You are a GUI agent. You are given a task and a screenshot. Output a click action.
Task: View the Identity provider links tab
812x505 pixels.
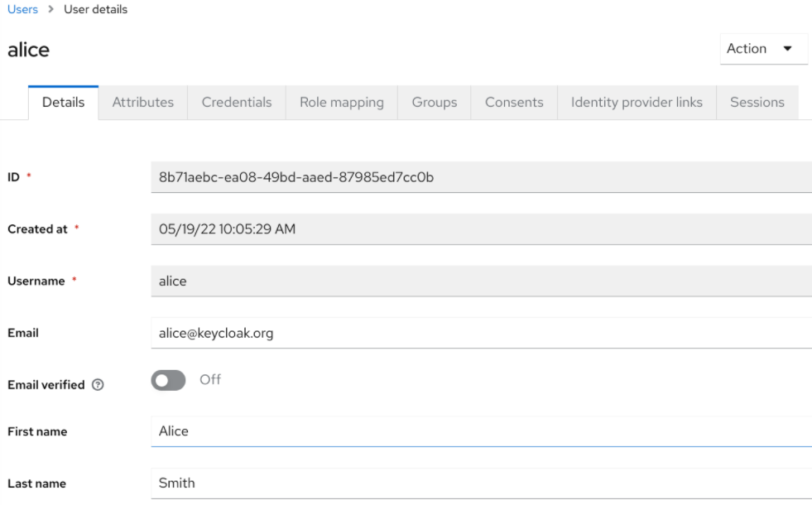(637, 103)
